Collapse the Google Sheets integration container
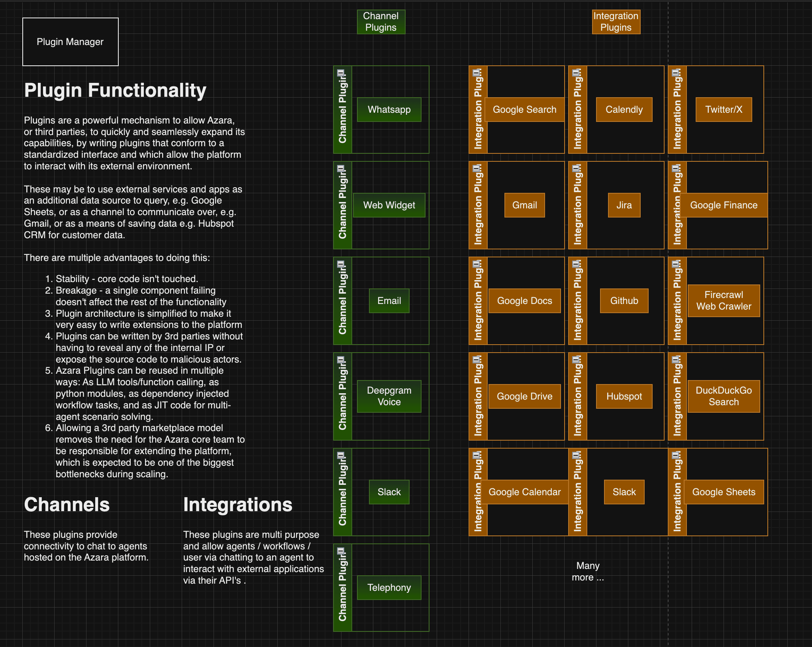The width and height of the screenshot is (812, 647). pyautogui.click(x=675, y=455)
